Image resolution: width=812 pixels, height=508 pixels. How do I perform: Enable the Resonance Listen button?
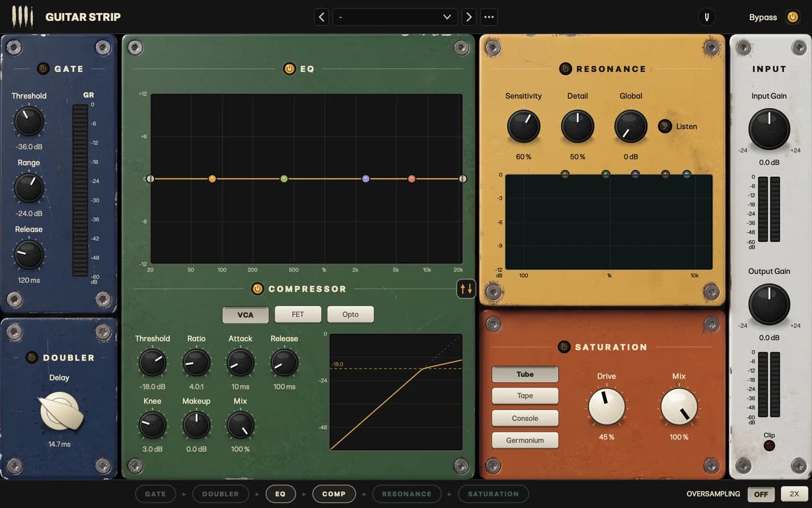(x=665, y=126)
